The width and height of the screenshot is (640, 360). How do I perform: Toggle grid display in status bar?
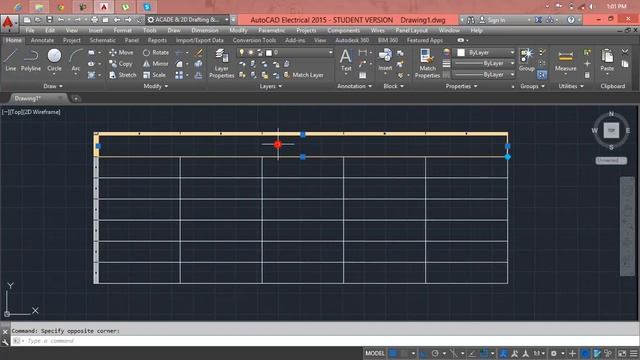tap(393, 353)
